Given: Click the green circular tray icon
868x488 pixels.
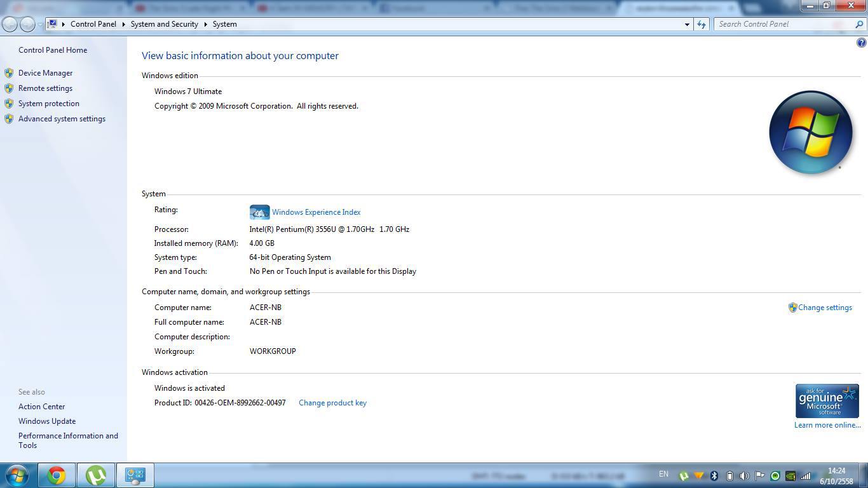Looking at the screenshot, I should click(775, 476).
